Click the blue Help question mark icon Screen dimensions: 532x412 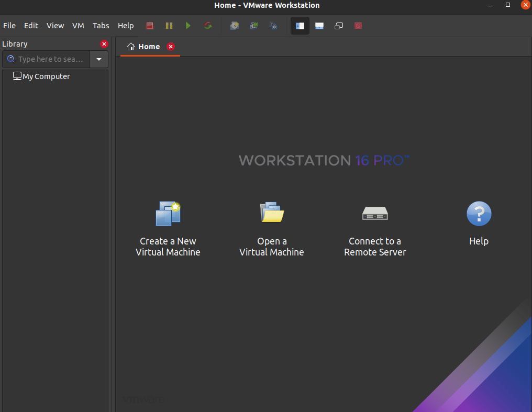pos(479,214)
